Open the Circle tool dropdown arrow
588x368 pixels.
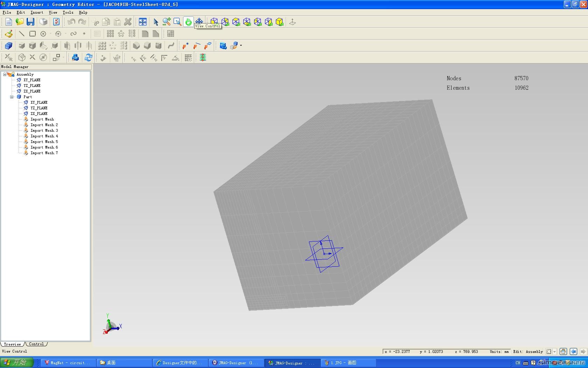[x=50, y=34]
